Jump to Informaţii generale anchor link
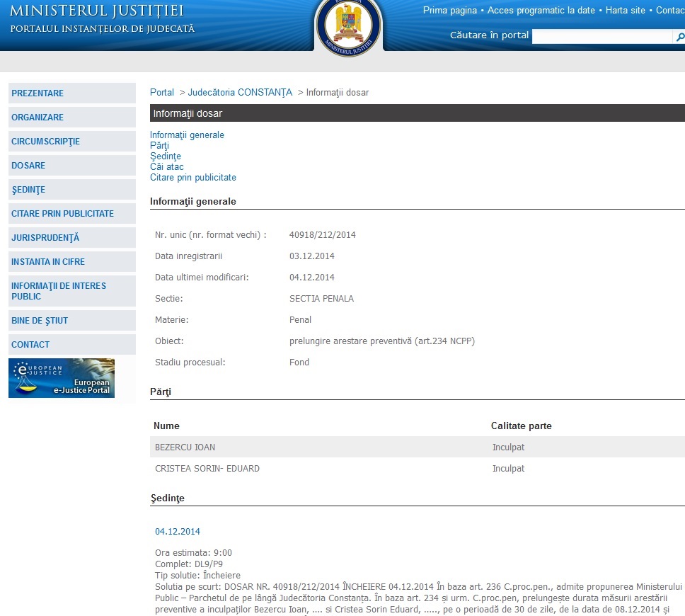This screenshot has width=685, height=616. click(x=187, y=135)
